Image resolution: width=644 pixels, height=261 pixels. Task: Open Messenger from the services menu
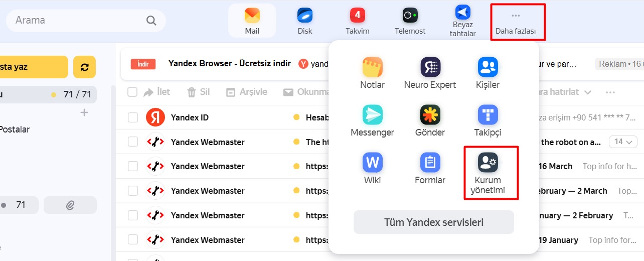point(372,115)
